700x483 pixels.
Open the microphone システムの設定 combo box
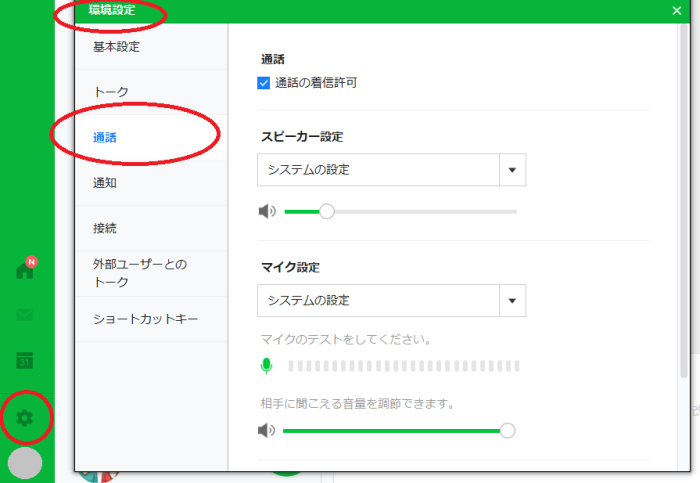[x=392, y=300]
